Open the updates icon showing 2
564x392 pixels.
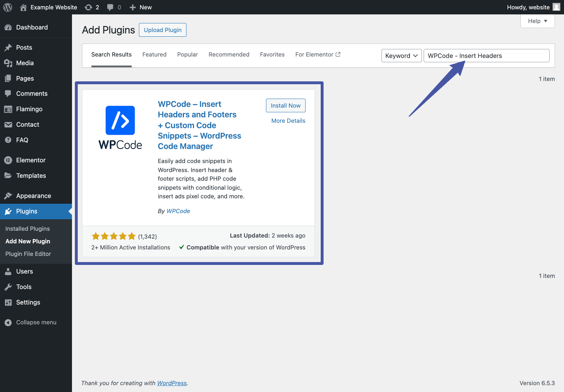tap(88, 7)
